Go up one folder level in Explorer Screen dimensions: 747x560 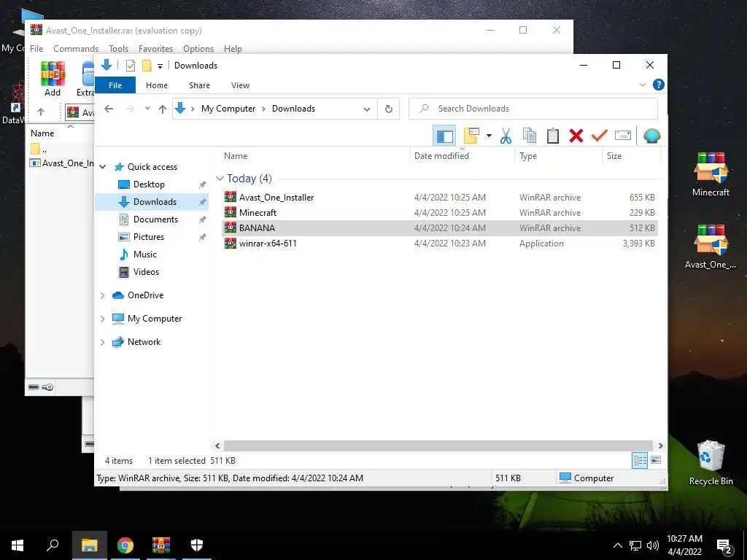163,109
